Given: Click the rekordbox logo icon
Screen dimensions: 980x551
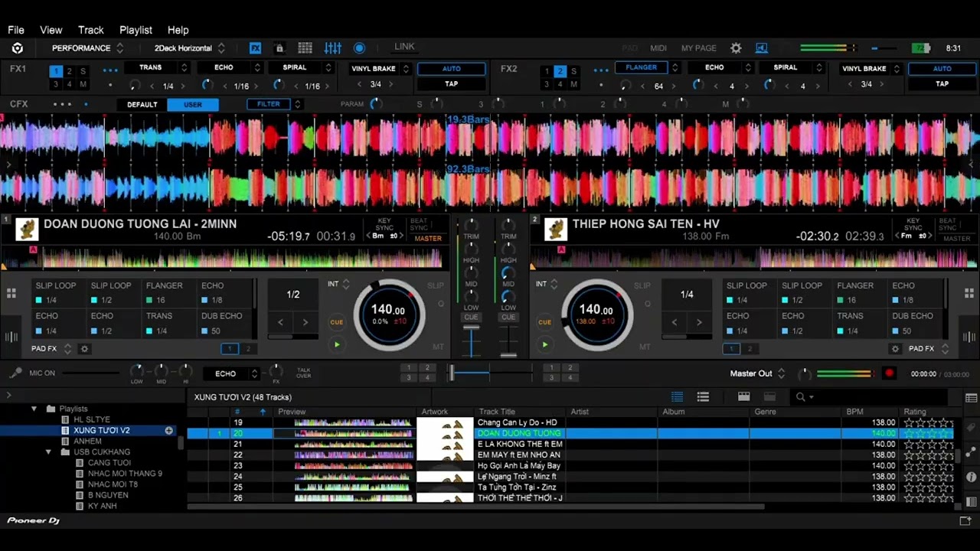Looking at the screenshot, I should tap(17, 48).
